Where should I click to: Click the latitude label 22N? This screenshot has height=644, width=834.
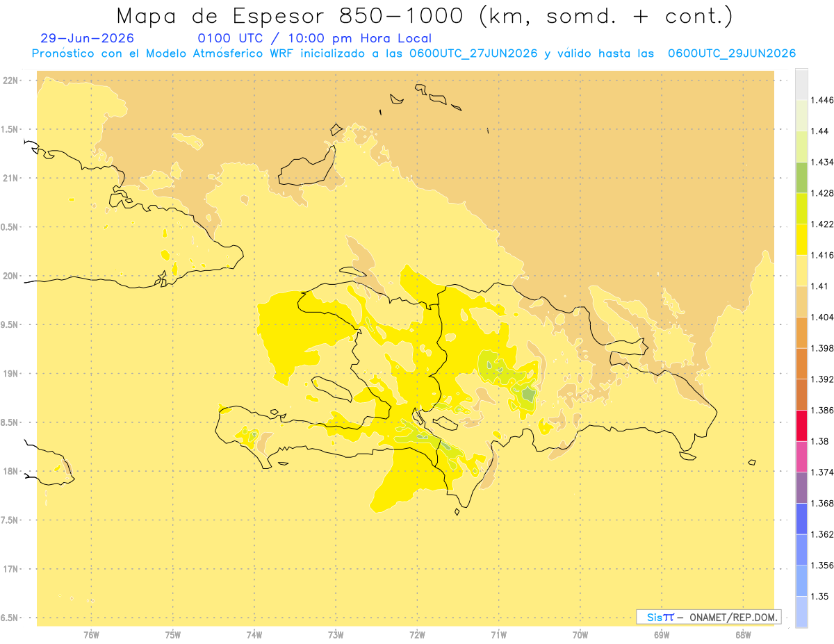(x=12, y=81)
